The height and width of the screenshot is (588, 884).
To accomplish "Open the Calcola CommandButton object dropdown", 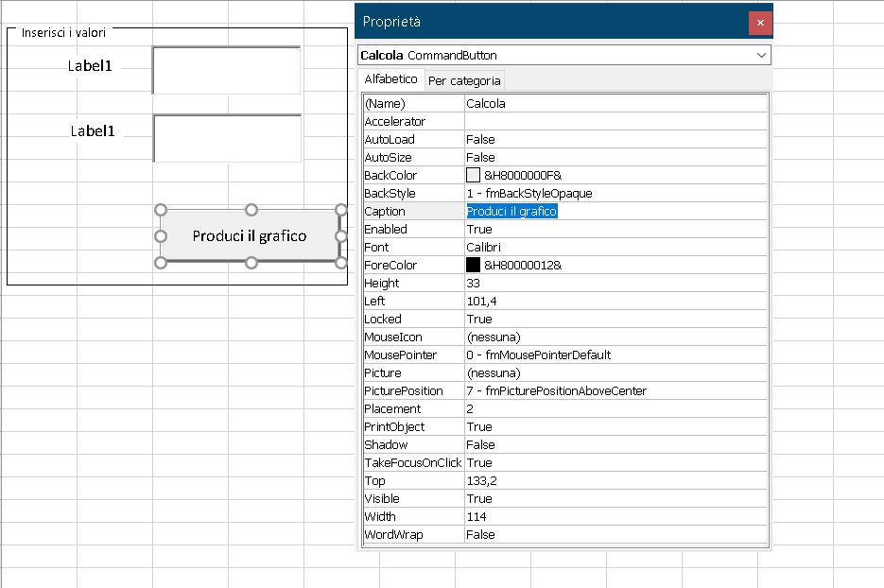I will (761, 55).
